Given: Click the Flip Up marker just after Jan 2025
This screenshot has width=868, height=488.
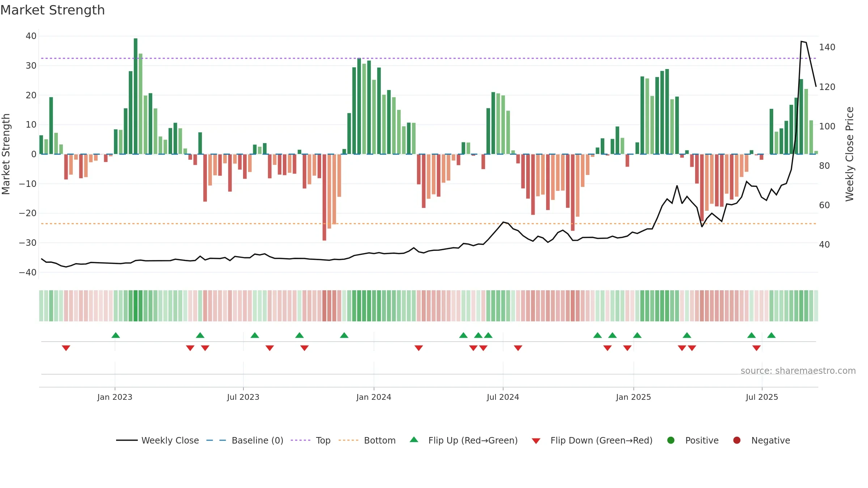Looking at the screenshot, I should 637,335.
